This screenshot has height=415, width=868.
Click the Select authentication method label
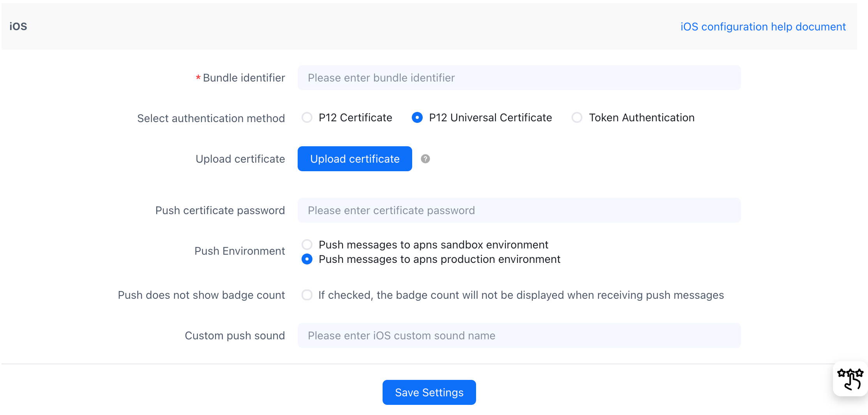point(211,118)
